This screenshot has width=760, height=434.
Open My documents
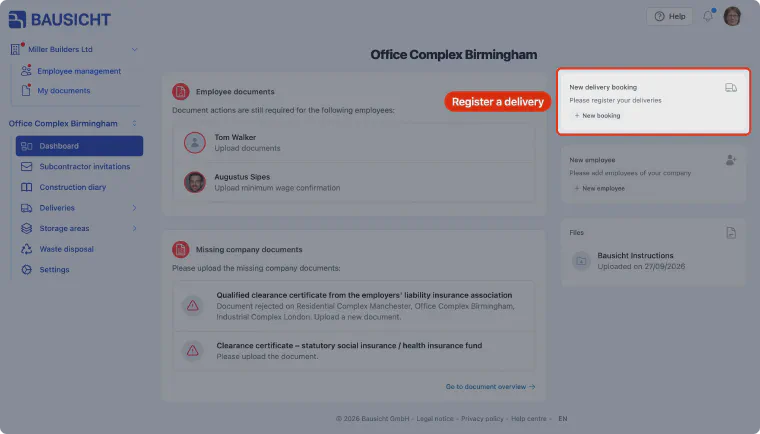pos(63,91)
